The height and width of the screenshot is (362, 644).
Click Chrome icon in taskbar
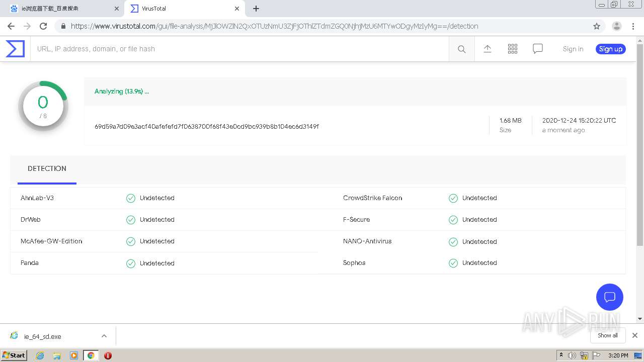pyautogui.click(x=91, y=355)
